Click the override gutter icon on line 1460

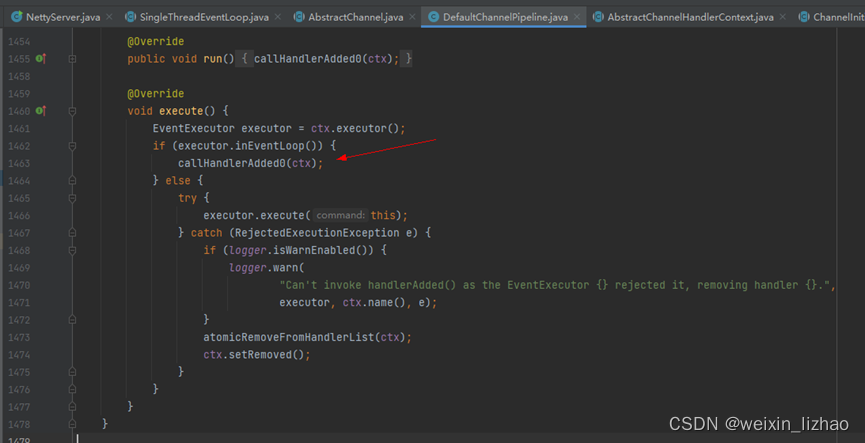point(40,111)
